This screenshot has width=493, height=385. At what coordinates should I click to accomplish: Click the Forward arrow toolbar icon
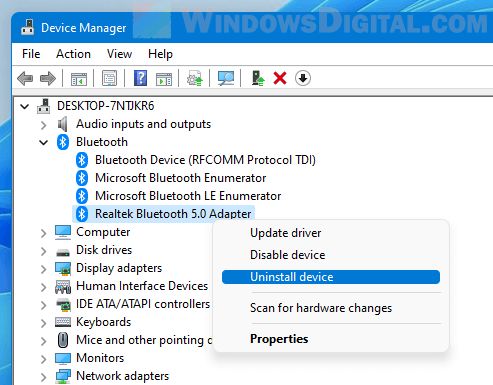point(48,79)
